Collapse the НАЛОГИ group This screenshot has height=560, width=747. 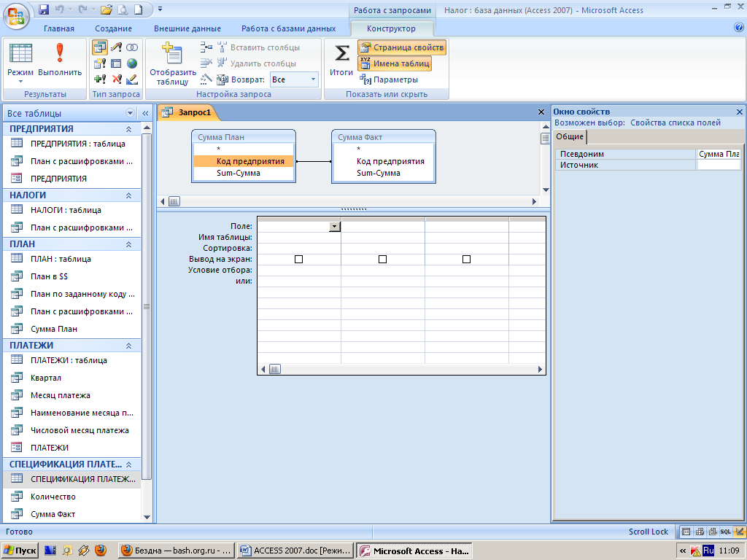pos(128,195)
